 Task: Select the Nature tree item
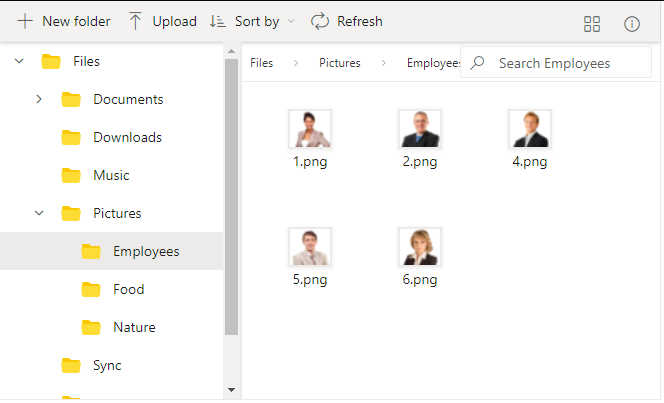click(x=111, y=327)
